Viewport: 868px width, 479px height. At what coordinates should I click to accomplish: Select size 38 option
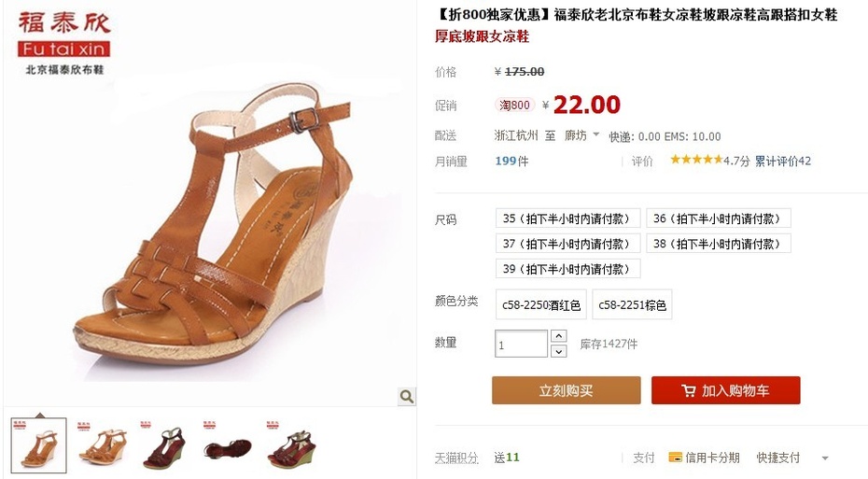719,244
